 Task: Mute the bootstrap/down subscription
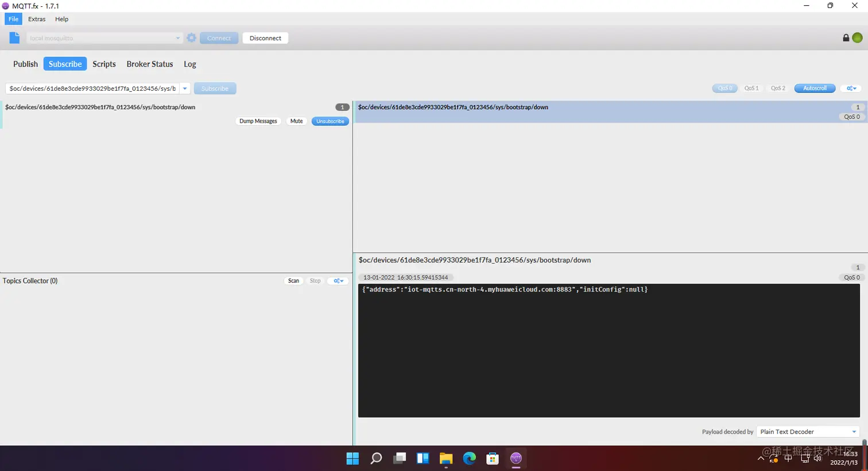[x=296, y=121]
